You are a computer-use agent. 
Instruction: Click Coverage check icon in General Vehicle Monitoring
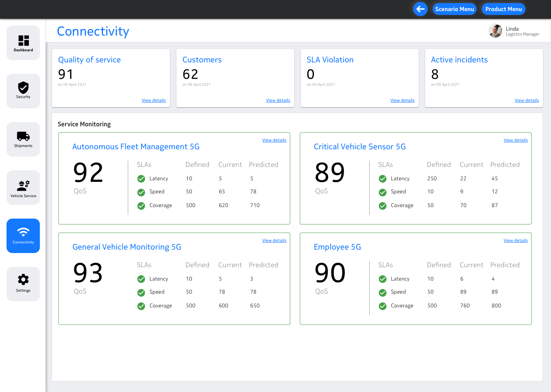[x=141, y=306]
